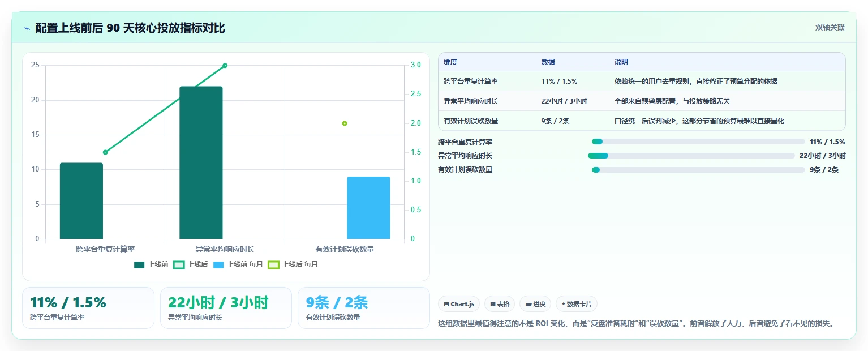Click the summary sentence about 误砍数量

pos(636,324)
